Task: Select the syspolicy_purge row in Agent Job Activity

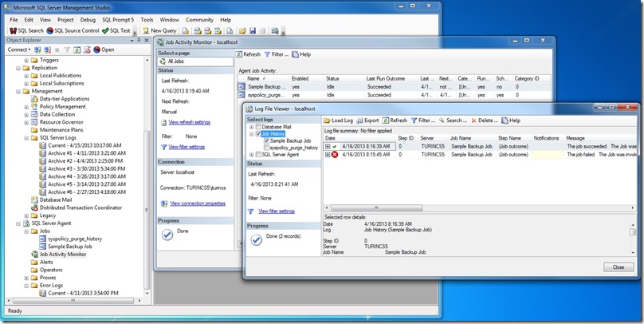Action: pos(394,95)
